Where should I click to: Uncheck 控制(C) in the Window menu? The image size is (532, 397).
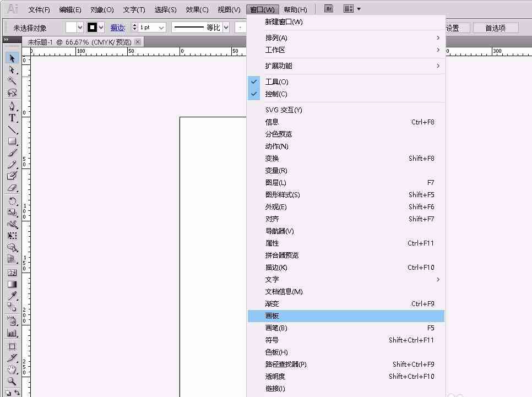tap(346, 94)
